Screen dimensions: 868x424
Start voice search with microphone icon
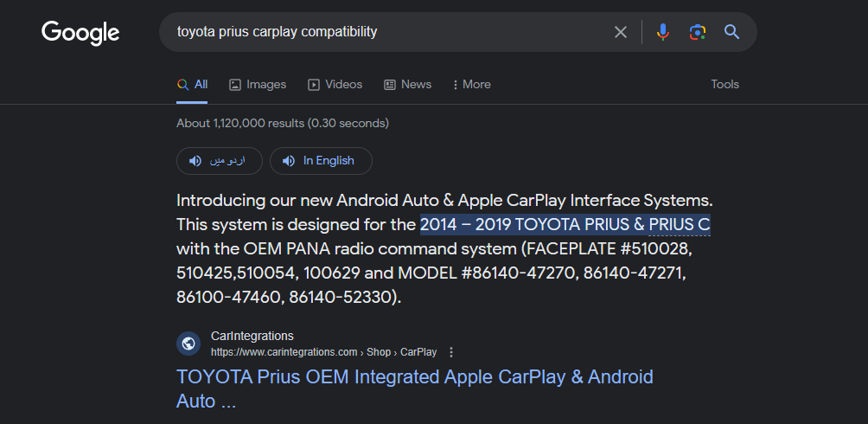663,32
